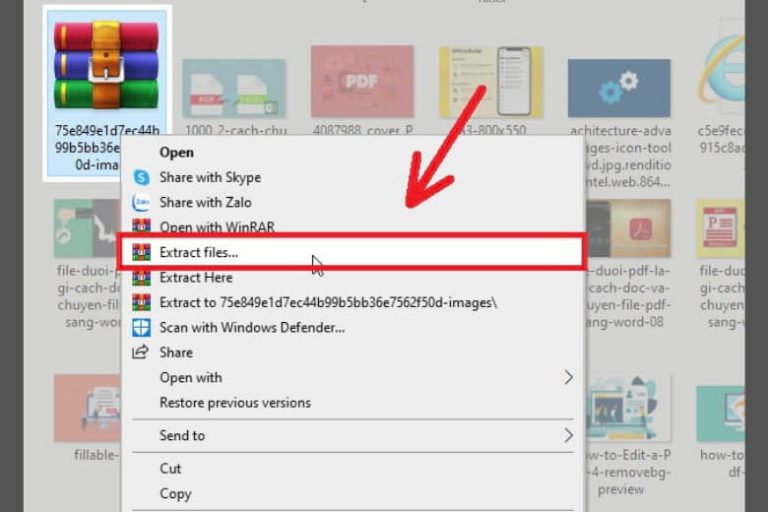Select the file-duoi-pdf-la word-08 thumbnail
This screenshot has height=512, width=768.
628,228
